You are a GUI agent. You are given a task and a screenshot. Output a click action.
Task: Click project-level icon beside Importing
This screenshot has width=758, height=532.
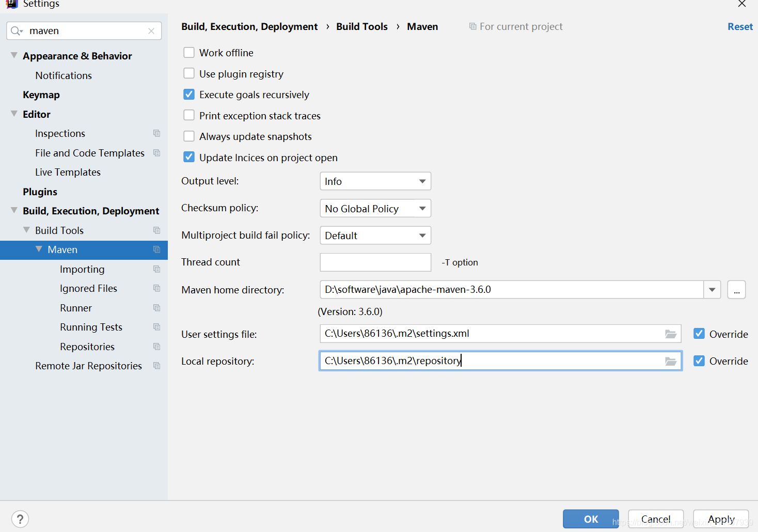tap(157, 269)
